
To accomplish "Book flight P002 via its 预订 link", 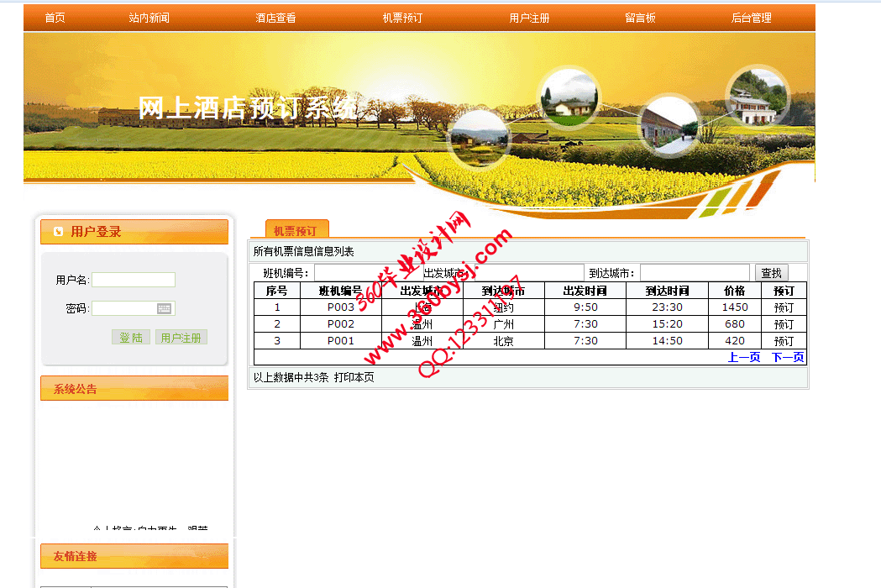I will [x=784, y=324].
